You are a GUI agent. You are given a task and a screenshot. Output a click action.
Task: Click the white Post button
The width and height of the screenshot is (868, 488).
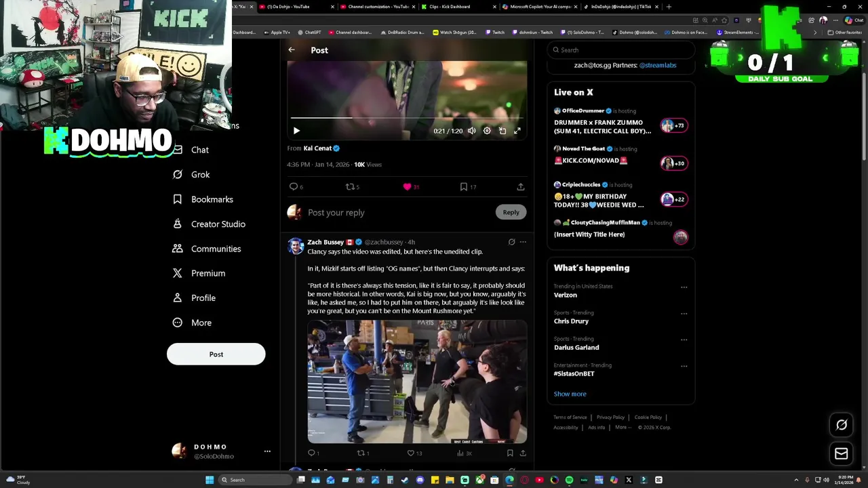coord(216,354)
